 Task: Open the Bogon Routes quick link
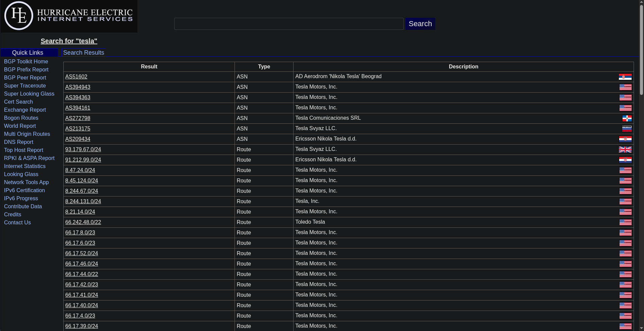click(21, 118)
